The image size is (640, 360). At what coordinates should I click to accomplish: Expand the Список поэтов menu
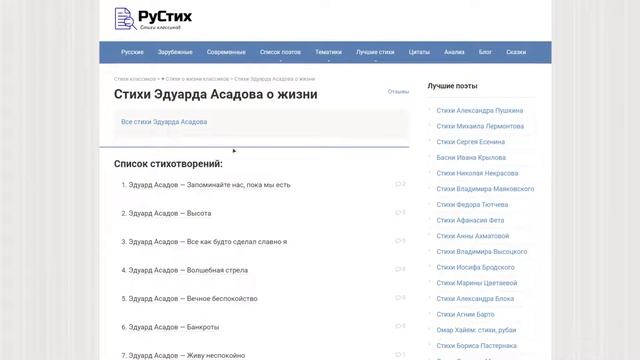pyautogui.click(x=280, y=52)
